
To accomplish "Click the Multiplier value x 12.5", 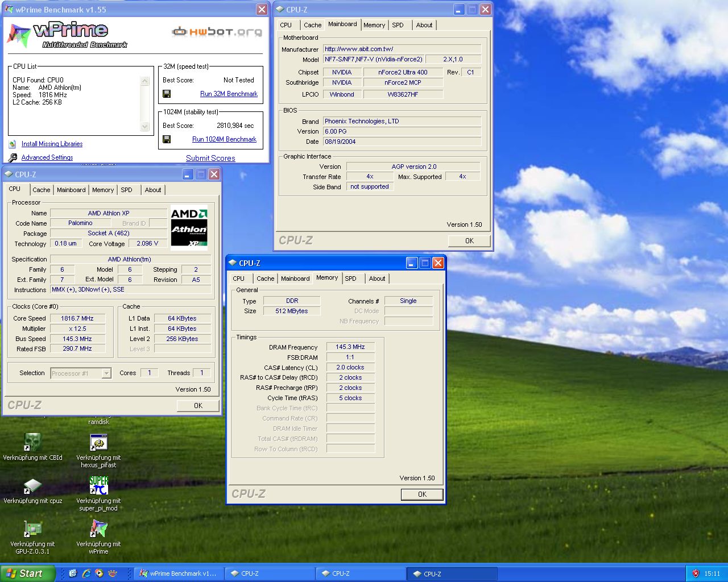I will (77, 329).
